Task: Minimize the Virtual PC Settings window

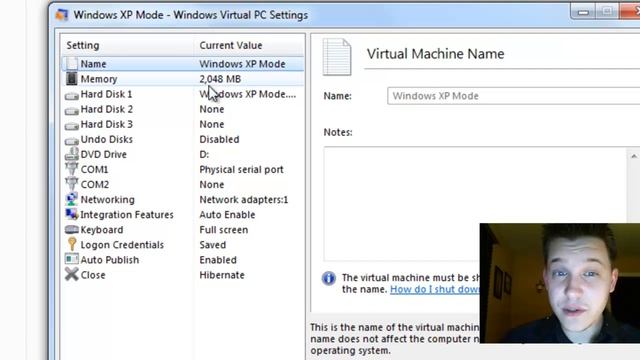Action: (x=583, y=12)
